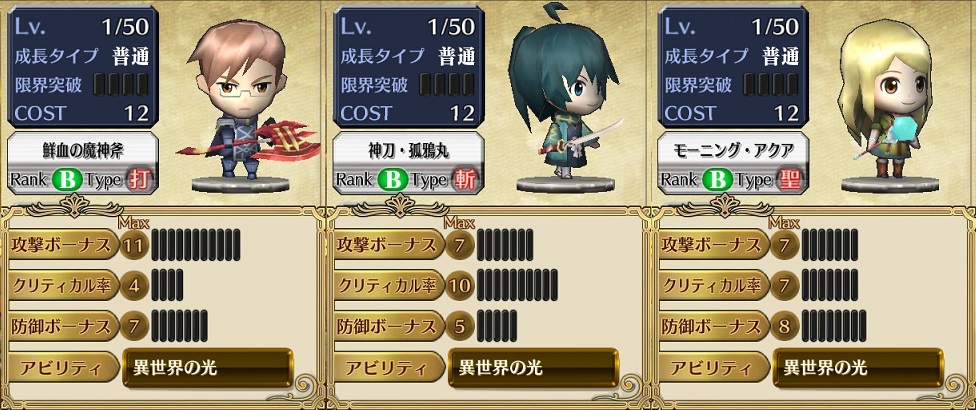Click the attack bonus value 11 circle

tap(134, 245)
